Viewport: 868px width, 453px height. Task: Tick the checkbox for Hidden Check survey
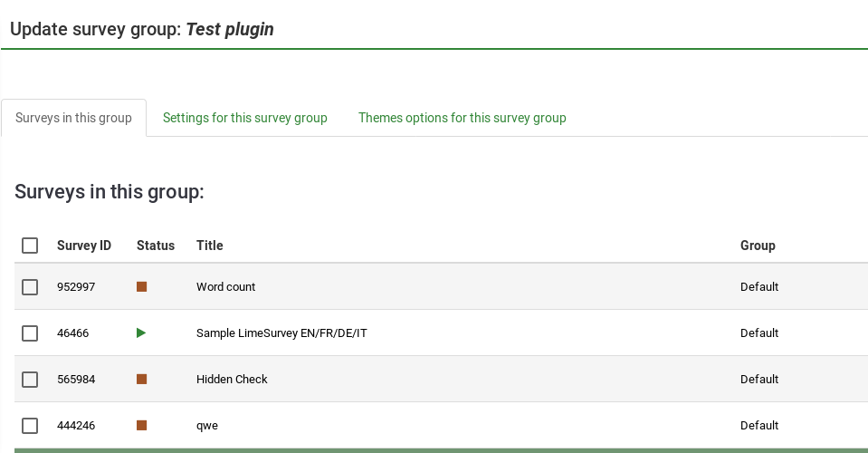pyautogui.click(x=30, y=380)
